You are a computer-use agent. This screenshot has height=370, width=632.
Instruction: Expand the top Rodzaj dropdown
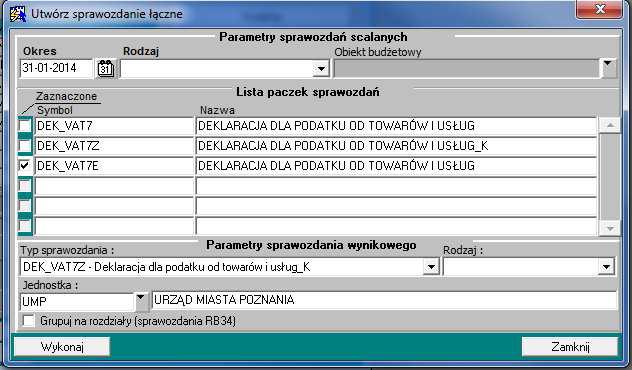[x=321, y=69]
